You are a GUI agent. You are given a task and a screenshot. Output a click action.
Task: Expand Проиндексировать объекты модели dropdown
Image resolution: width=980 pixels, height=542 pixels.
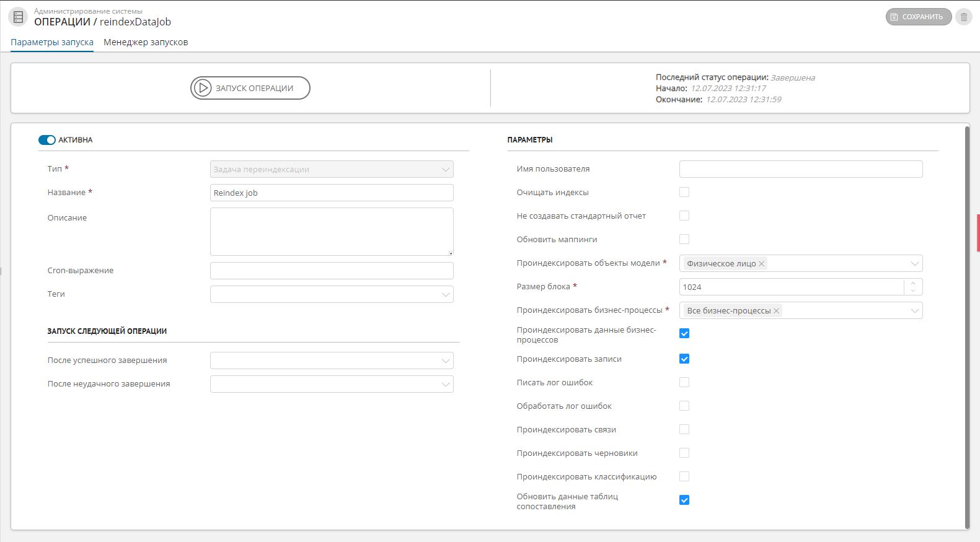point(914,264)
